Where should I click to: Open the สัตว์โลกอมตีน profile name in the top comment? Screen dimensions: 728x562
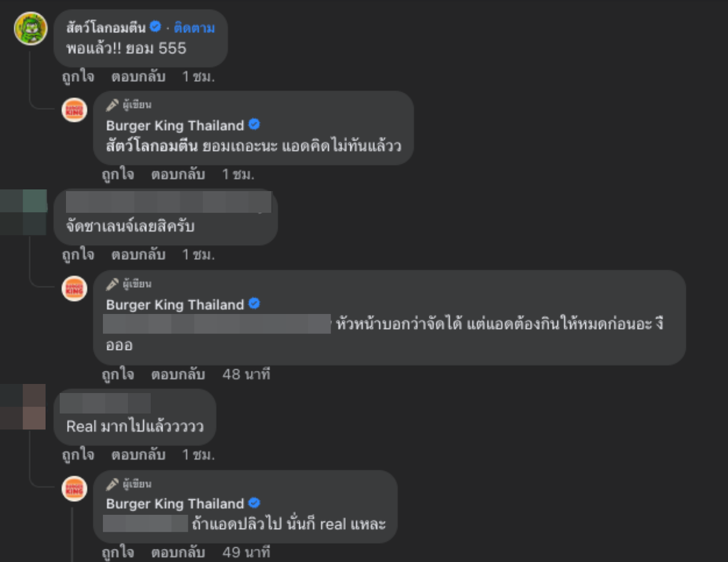pos(106,27)
